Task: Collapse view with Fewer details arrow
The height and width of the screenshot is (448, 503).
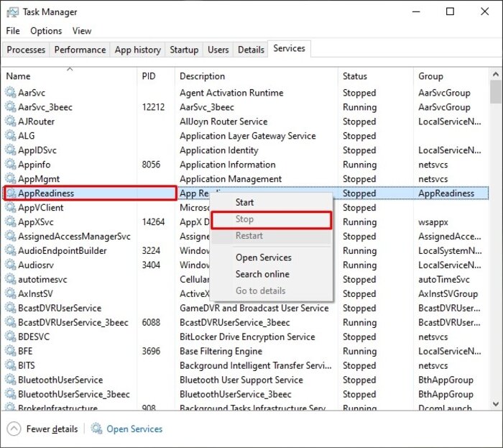Action: click(14, 429)
